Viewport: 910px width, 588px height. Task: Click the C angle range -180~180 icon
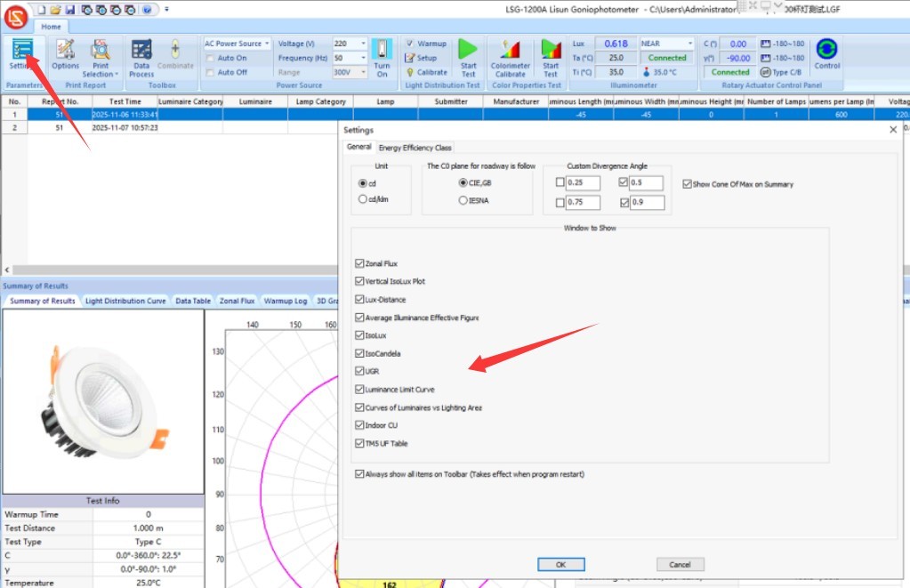766,44
